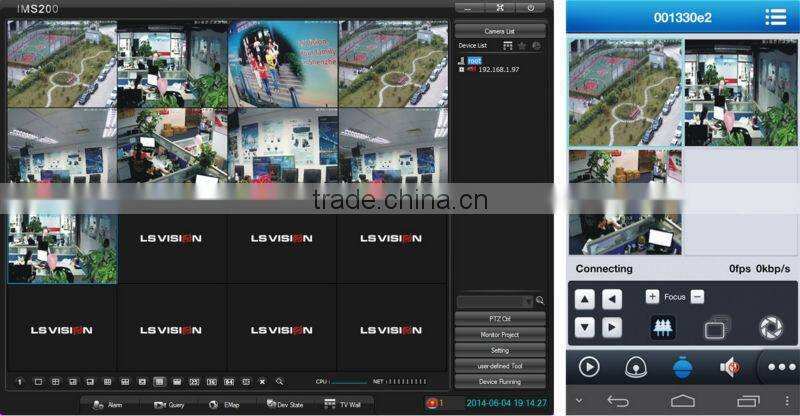
Task: Select the court camera tile in mobile app
Action: 626,93
